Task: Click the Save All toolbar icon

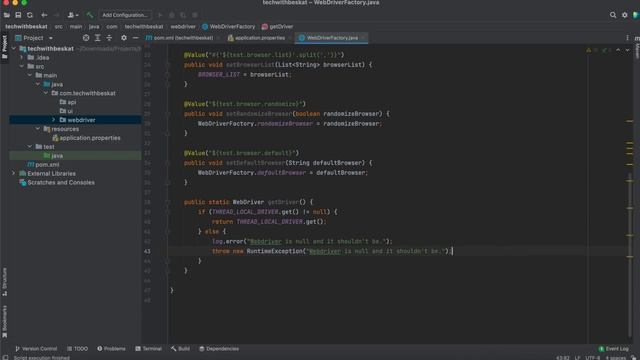Action: (18, 15)
